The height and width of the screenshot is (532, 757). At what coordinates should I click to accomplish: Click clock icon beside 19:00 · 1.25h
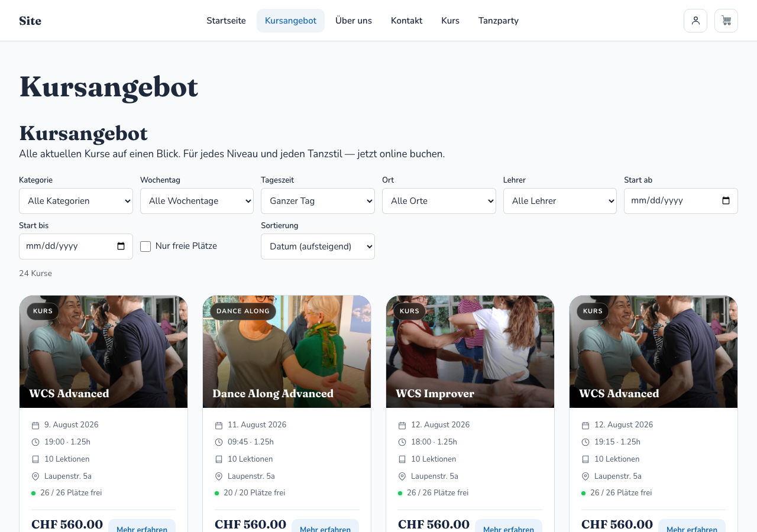(x=35, y=442)
